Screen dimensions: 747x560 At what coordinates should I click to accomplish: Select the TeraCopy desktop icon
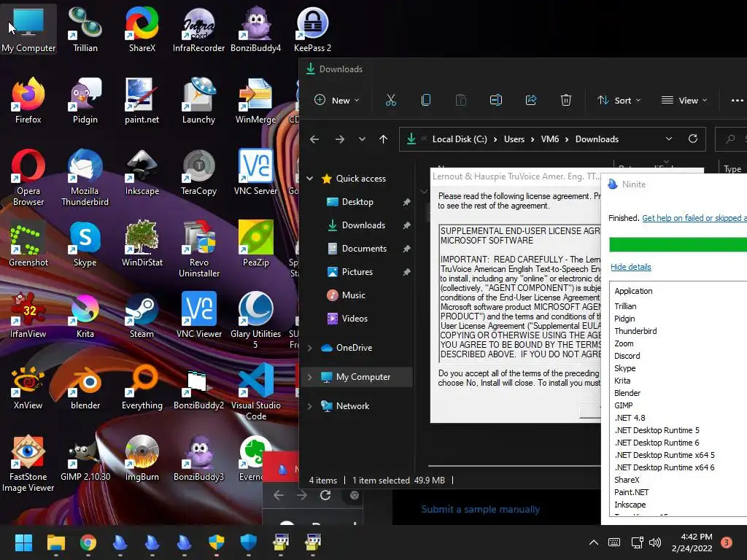(x=198, y=172)
